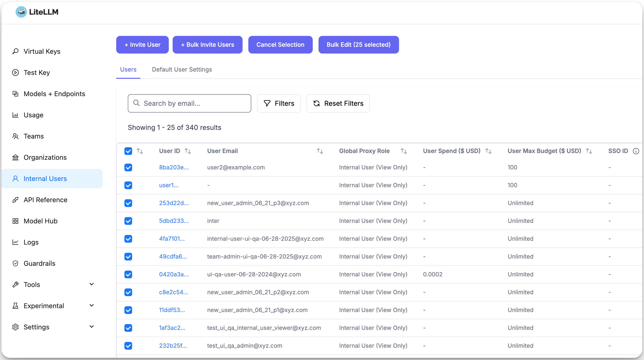This screenshot has height=360, width=644.
Task: Expand the Experimental sidebar section
Action: pos(91,306)
